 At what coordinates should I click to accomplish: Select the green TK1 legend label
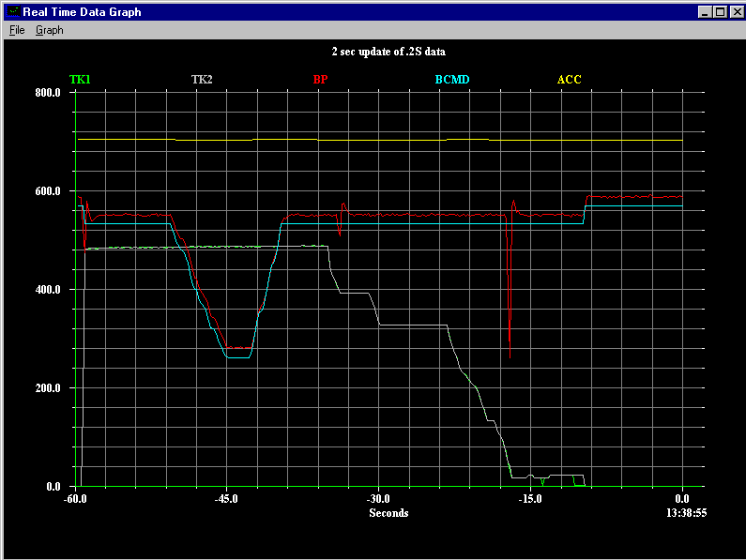[80, 80]
